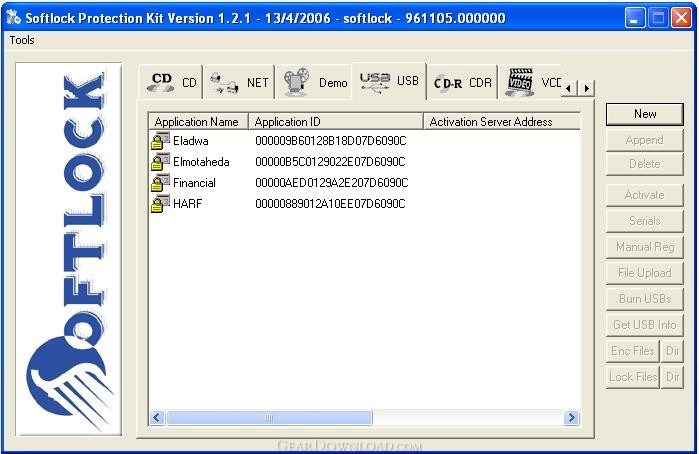This screenshot has width=699, height=454.
Task: Switch to the CDR tab
Action: click(x=463, y=82)
